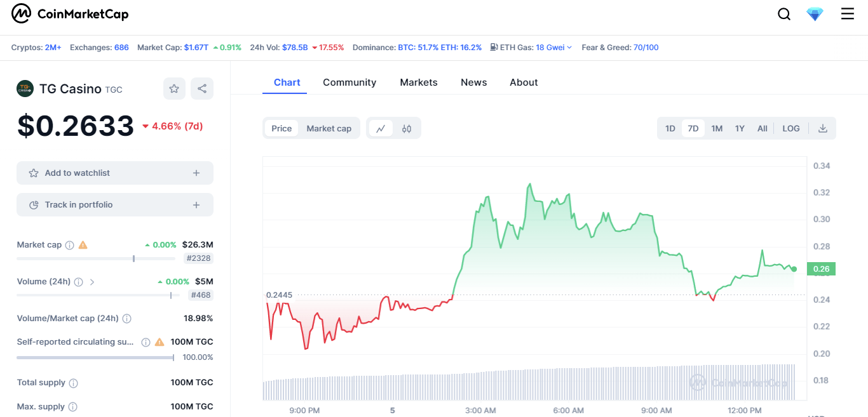Click the 0.26 current price chart label
The height and width of the screenshot is (417, 868).
pos(821,269)
